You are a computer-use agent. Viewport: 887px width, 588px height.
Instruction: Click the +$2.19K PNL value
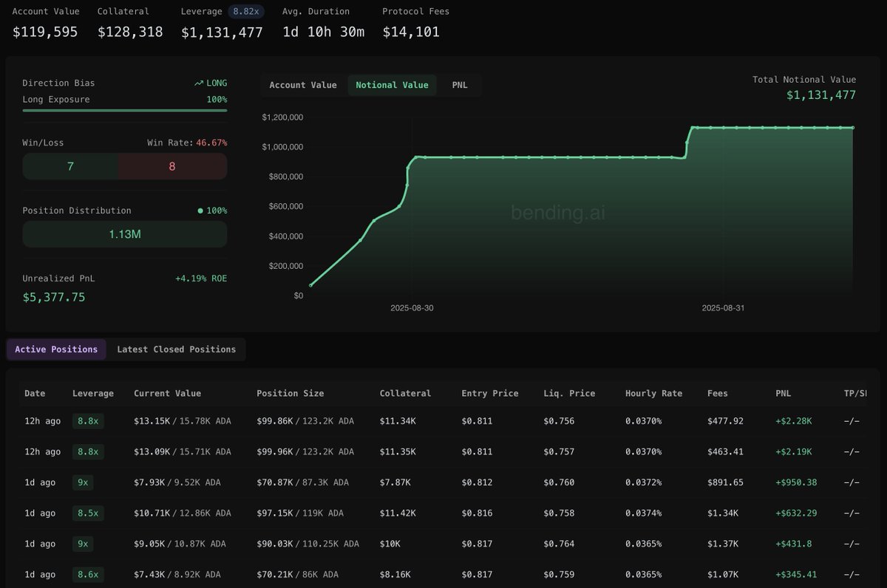coord(795,451)
